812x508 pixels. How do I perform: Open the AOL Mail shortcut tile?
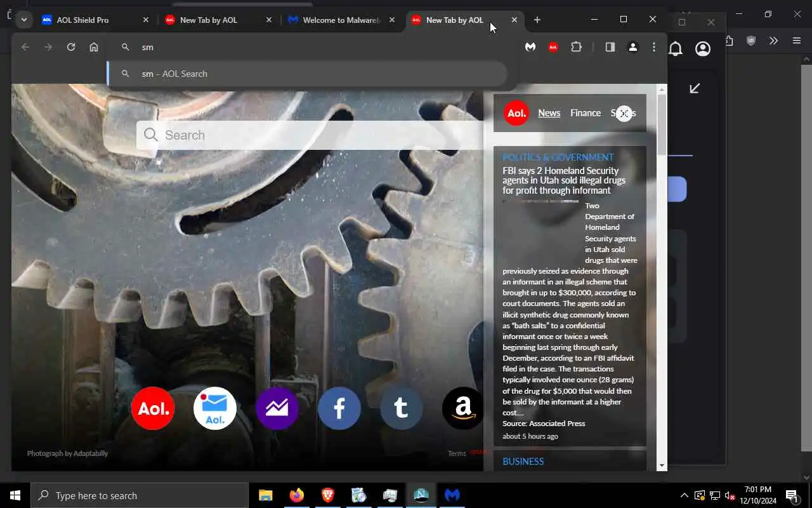coord(215,408)
